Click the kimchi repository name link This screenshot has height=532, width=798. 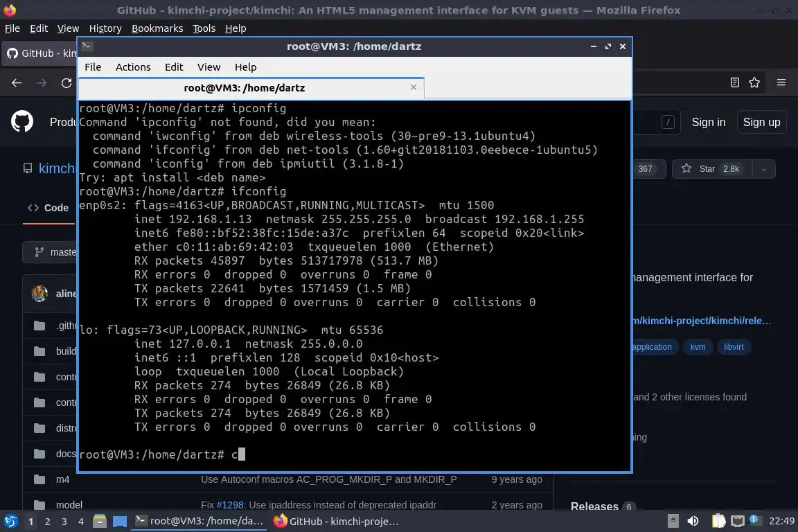58,168
